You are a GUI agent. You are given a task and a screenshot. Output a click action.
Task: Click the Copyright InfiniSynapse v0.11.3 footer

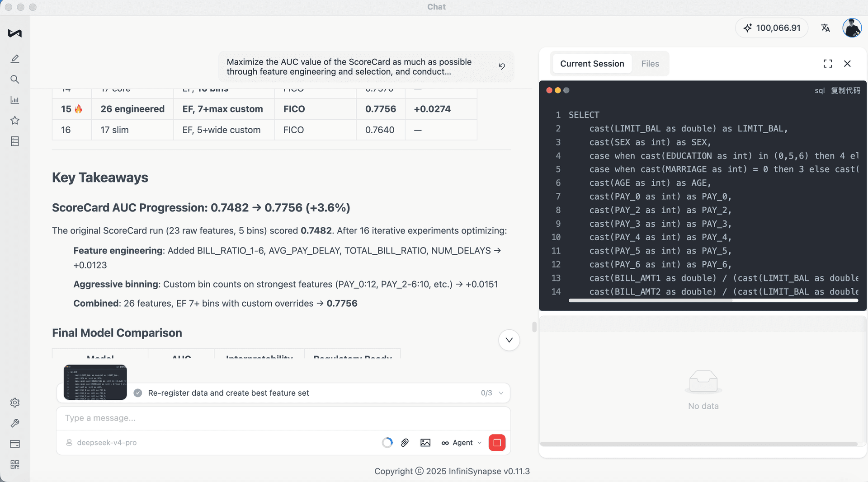point(452,471)
